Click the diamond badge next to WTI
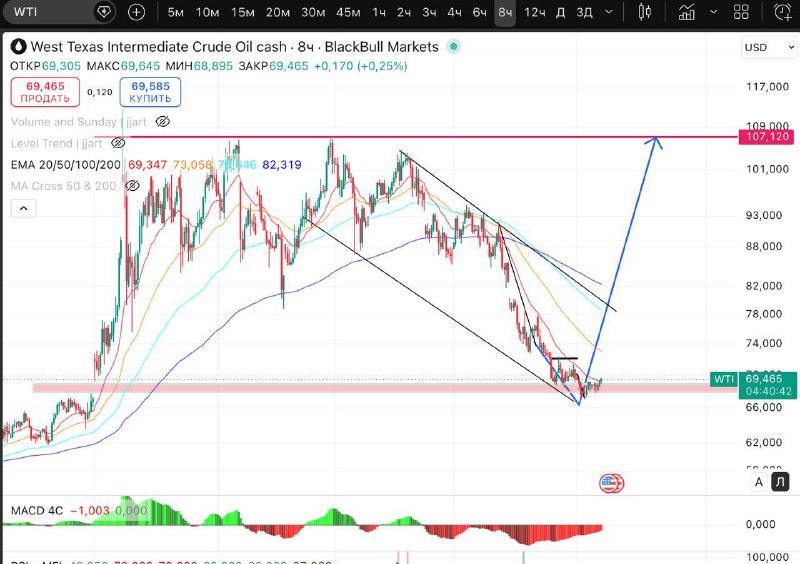This screenshot has width=800, height=564. (104, 12)
